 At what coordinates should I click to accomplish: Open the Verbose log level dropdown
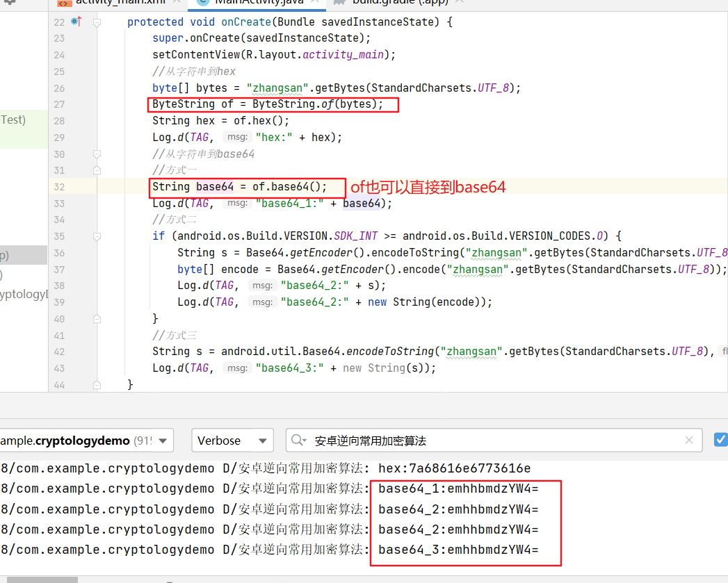(x=232, y=440)
